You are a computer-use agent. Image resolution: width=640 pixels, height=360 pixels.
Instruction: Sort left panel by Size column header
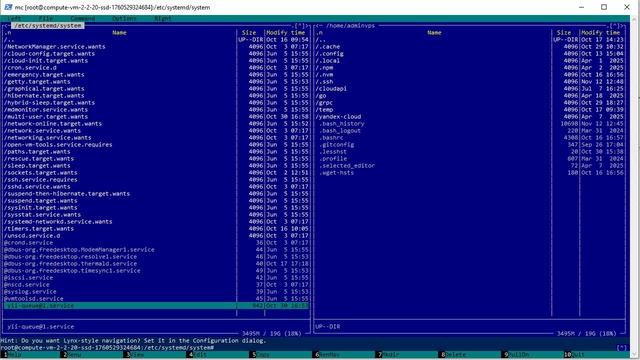click(x=249, y=33)
